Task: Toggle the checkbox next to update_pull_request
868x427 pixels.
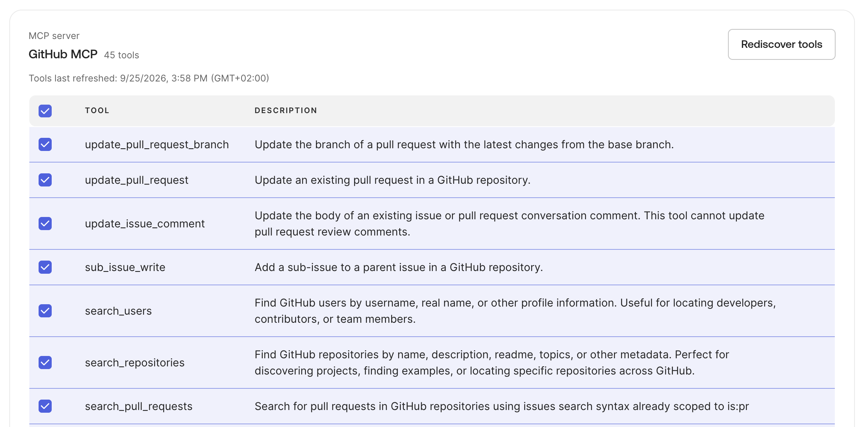Action: (x=45, y=180)
